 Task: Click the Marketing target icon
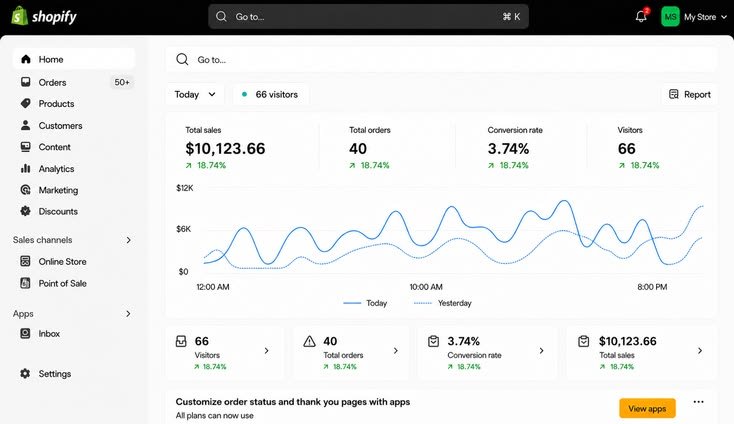click(25, 190)
